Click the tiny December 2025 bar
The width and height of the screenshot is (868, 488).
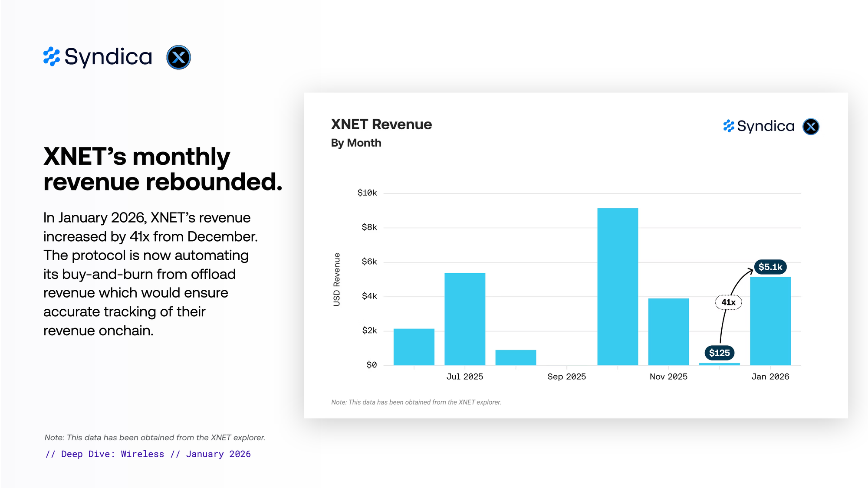click(719, 364)
